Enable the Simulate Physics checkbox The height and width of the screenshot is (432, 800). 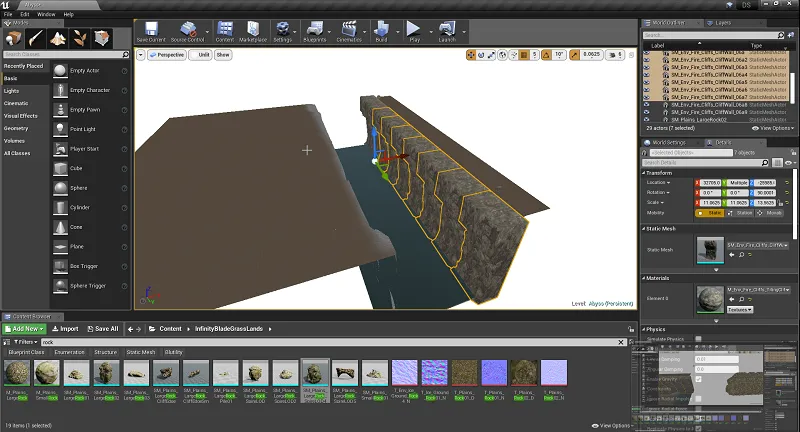pyautogui.click(x=698, y=339)
